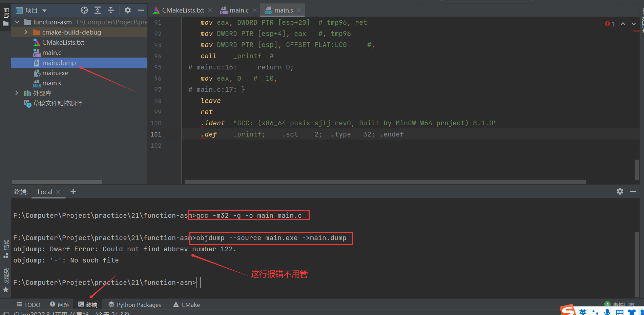
Task: Close the CMakeLists.txt editor tab
Action: tap(210, 10)
